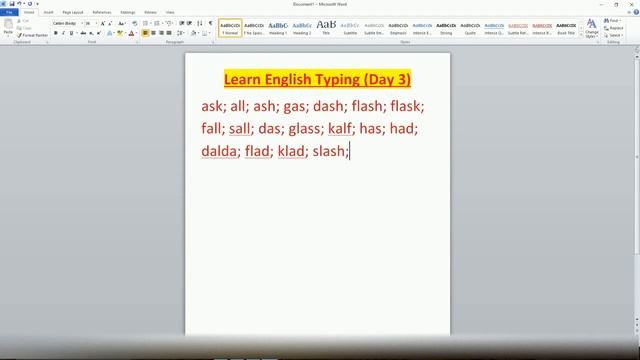Click the Borders icon
The image size is (640, 360).
(204, 33)
